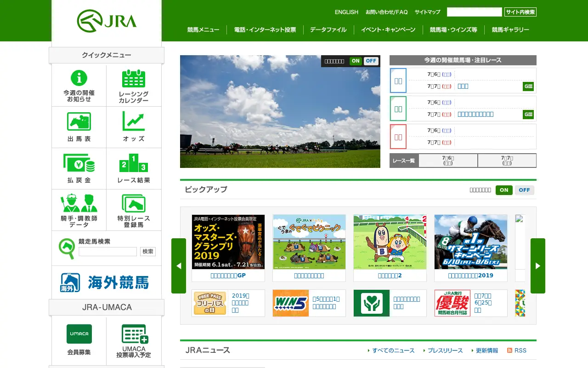
Task: Turn OFF the hero photo slideshow
Action: 371,61
